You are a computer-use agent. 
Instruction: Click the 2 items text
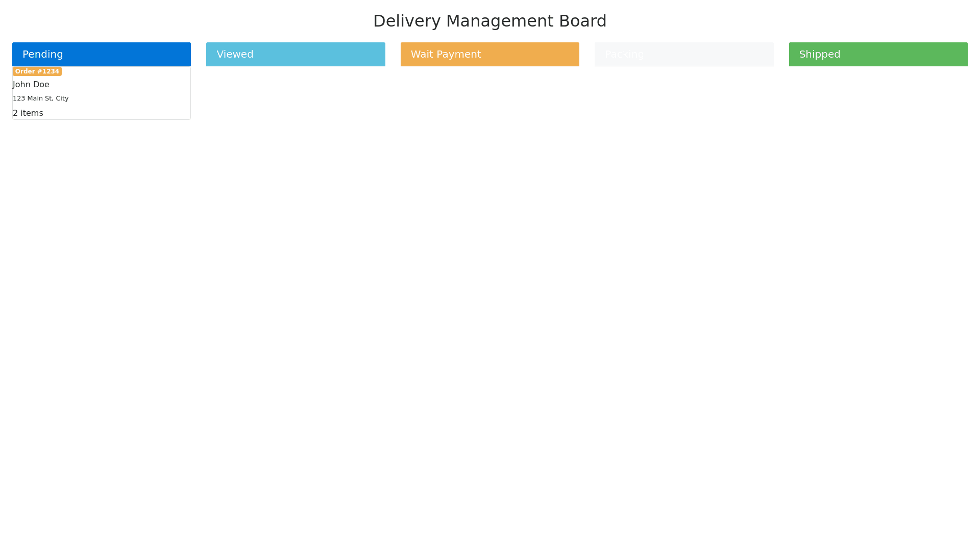coord(28,113)
